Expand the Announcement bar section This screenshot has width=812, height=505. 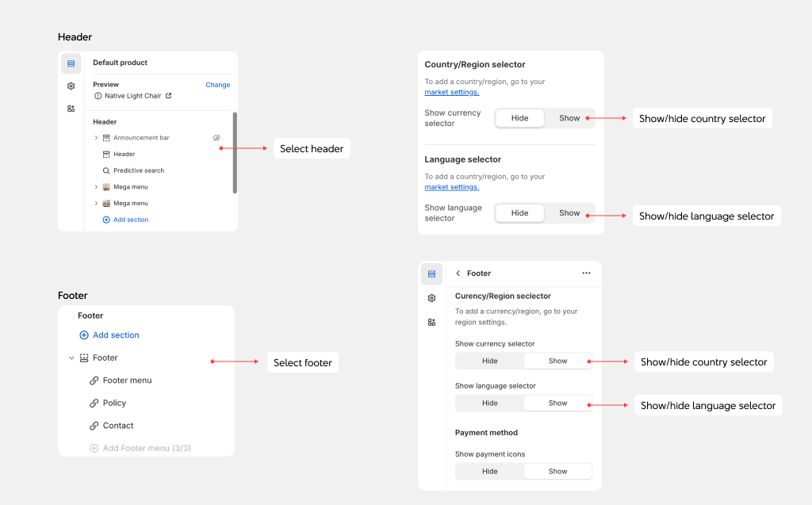(x=96, y=138)
